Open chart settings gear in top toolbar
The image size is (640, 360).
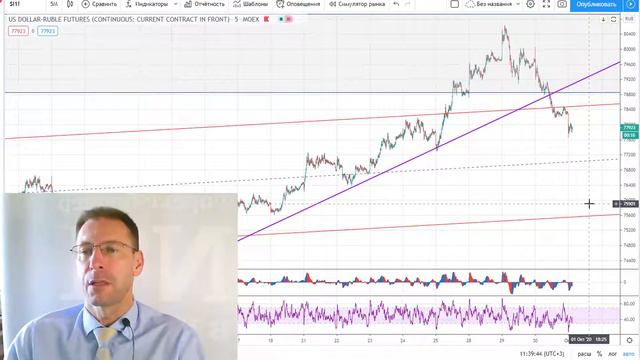click(x=530, y=4)
